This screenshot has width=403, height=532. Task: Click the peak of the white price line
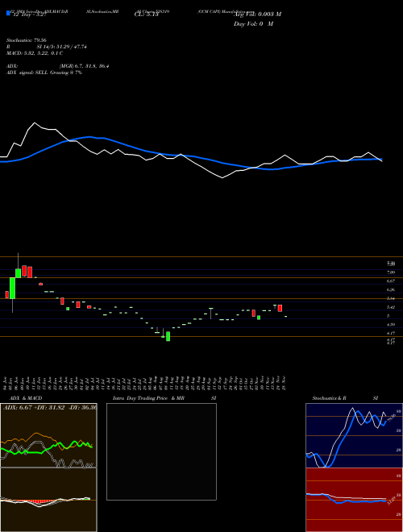point(35,123)
